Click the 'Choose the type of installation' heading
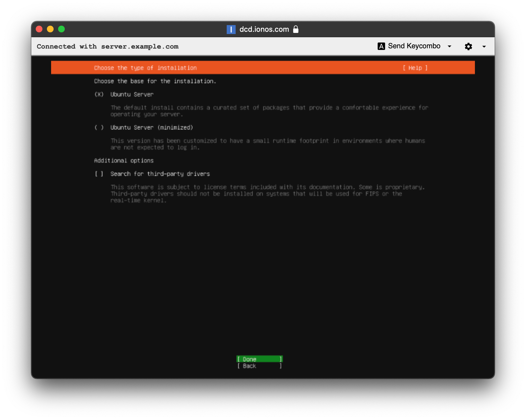This screenshot has width=526, height=420. click(145, 68)
